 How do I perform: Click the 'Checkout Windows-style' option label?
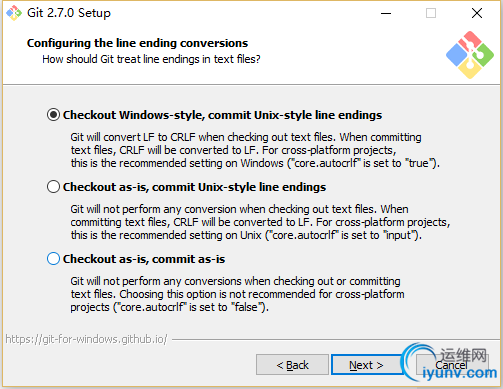pyautogui.click(x=222, y=115)
